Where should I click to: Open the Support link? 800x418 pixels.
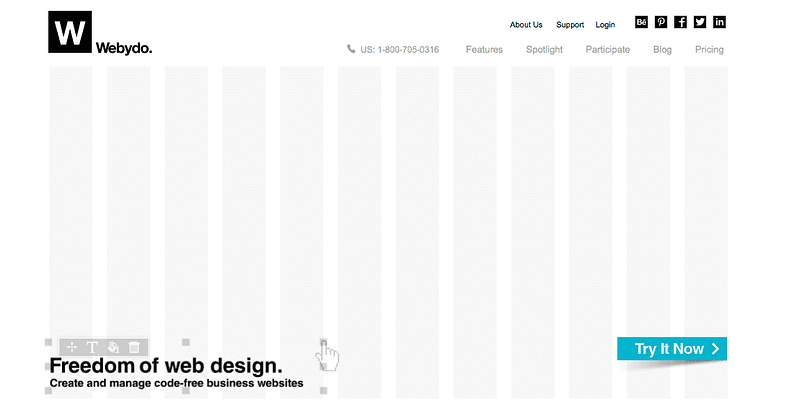pyautogui.click(x=570, y=24)
